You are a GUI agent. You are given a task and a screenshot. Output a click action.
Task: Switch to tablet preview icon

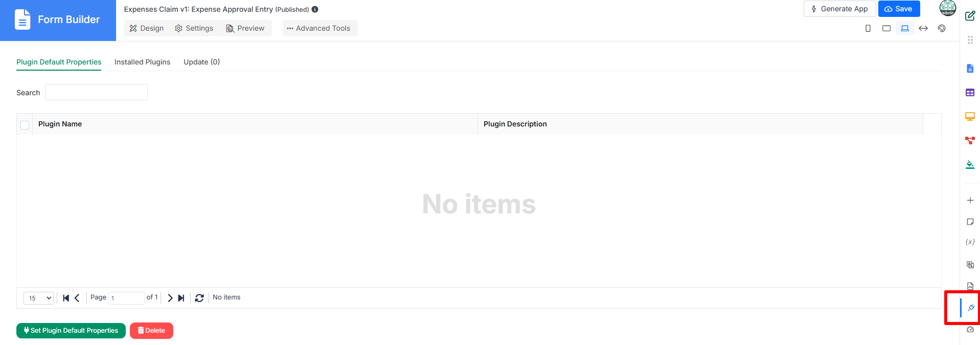886,28
